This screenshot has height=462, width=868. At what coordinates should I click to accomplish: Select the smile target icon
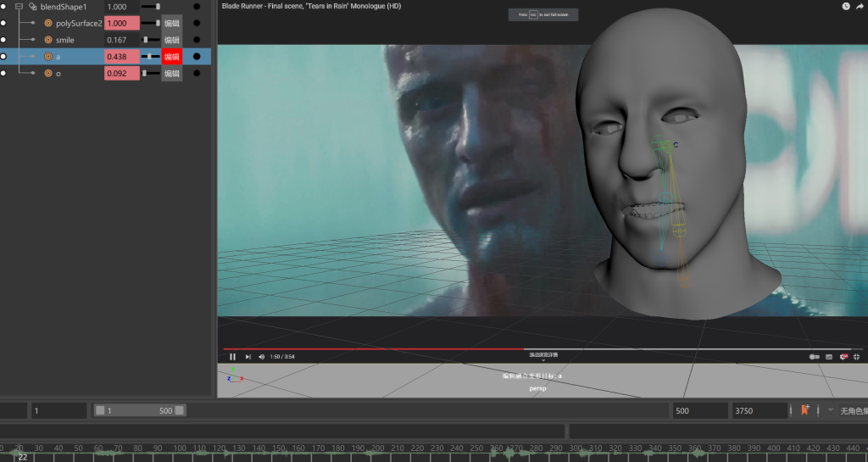tap(48, 40)
